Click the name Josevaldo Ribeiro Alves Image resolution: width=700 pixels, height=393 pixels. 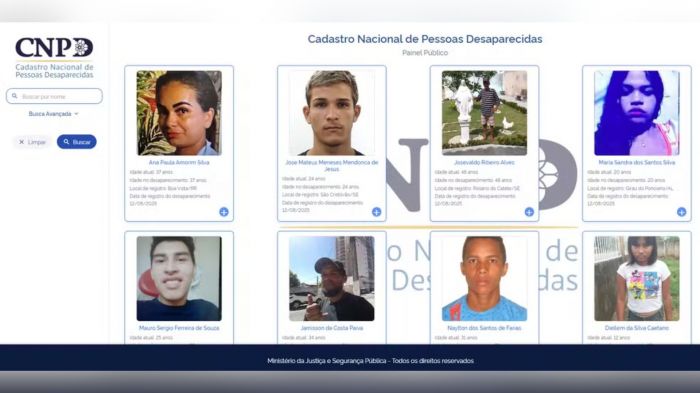click(484, 163)
